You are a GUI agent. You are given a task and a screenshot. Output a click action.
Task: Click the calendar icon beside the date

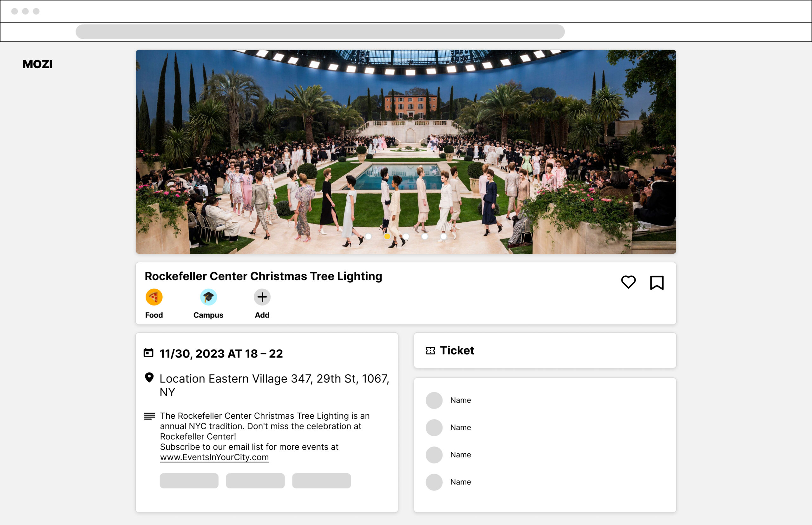tap(148, 352)
